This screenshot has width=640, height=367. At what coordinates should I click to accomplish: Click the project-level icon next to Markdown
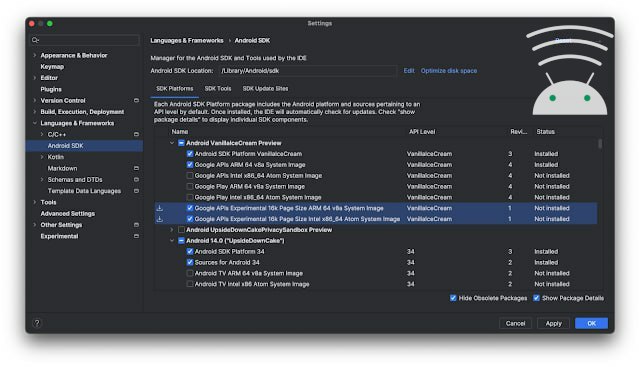pyautogui.click(x=136, y=168)
